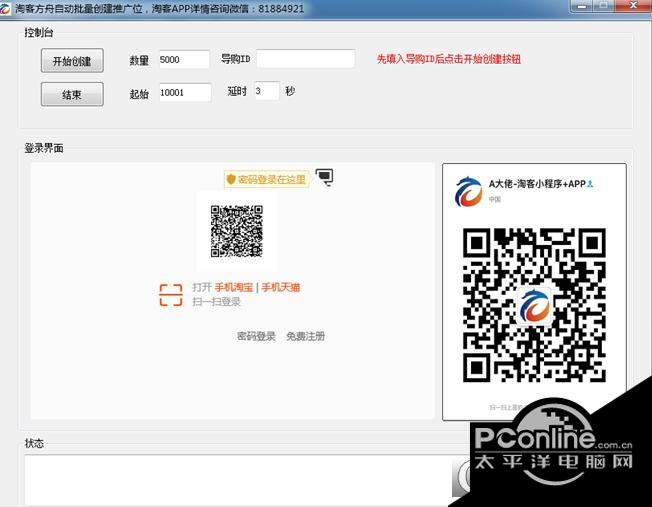Screen dimensions: 652x507
Task: Click the 结束 button
Action: click(72, 94)
